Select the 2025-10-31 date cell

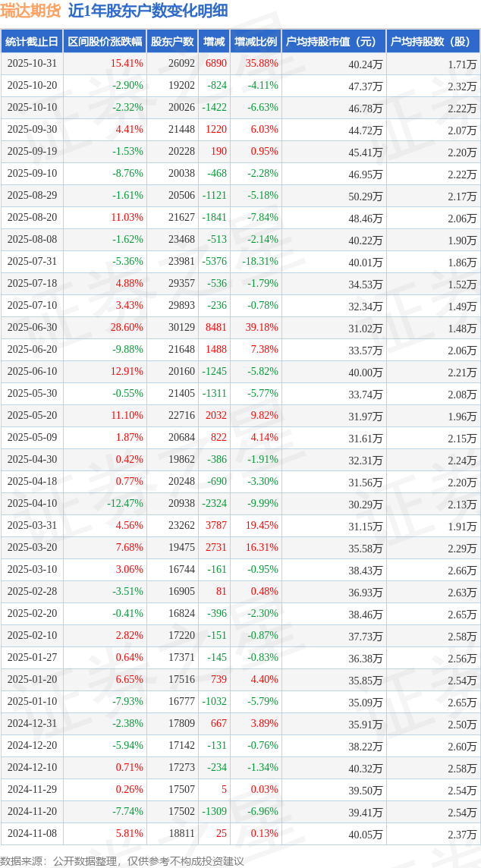[32, 64]
